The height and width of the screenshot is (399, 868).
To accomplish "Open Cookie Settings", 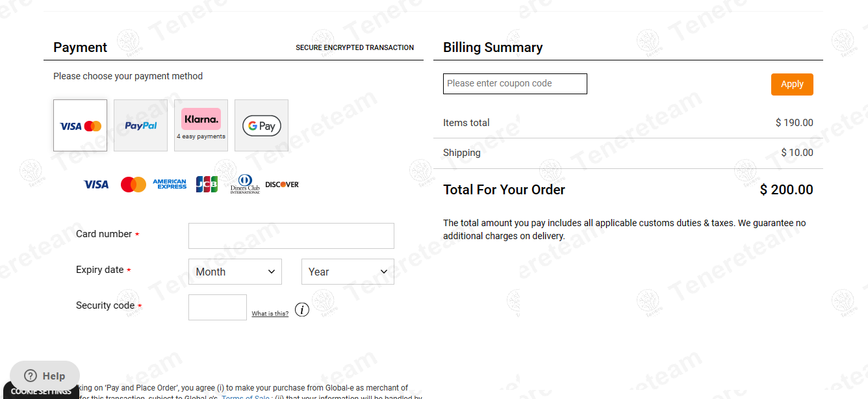I will coord(40,392).
